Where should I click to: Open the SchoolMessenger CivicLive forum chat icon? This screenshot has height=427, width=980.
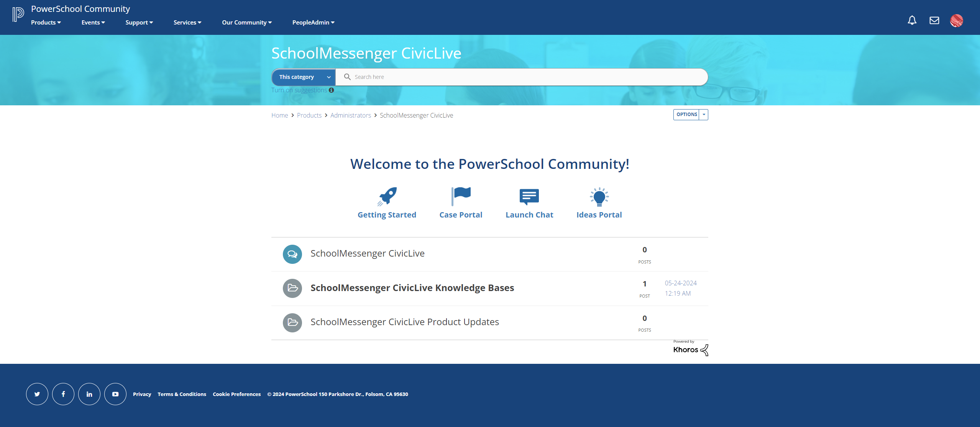(x=292, y=254)
